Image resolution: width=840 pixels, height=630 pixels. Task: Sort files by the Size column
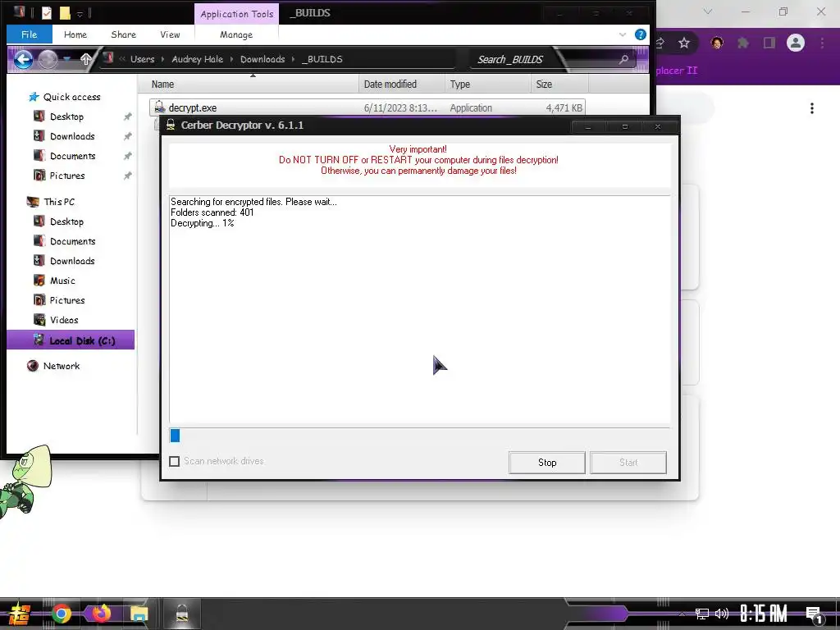559,84
